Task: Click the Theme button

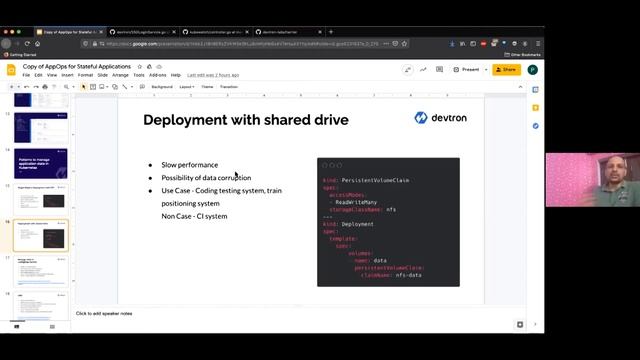Action: tap(207, 87)
